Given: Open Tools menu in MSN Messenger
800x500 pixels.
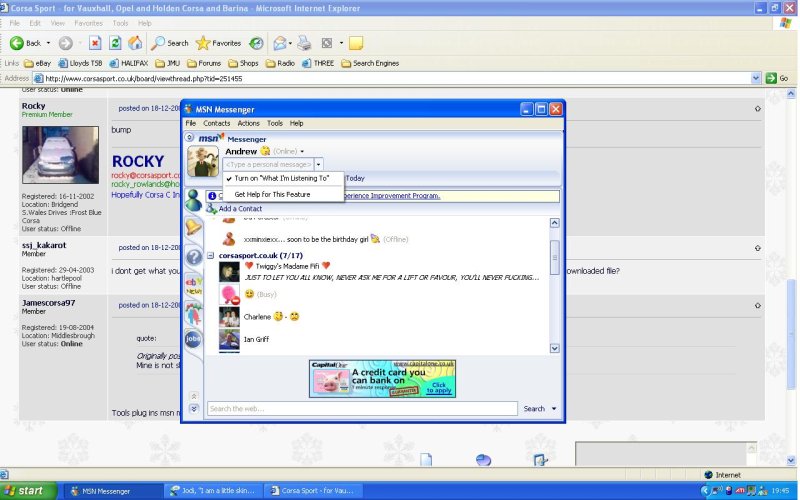Looking at the screenshot, I should [x=274, y=123].
